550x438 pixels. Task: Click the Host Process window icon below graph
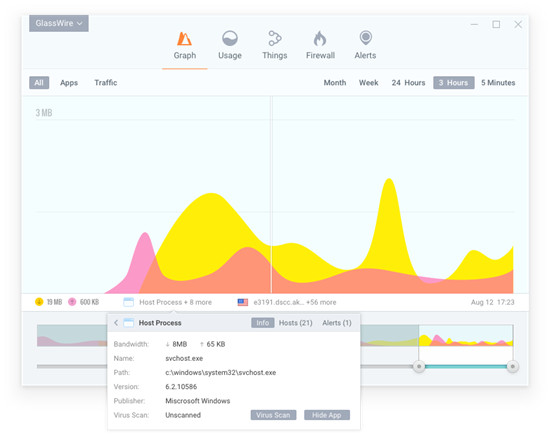pyautogui.click(x=128, y=302)
